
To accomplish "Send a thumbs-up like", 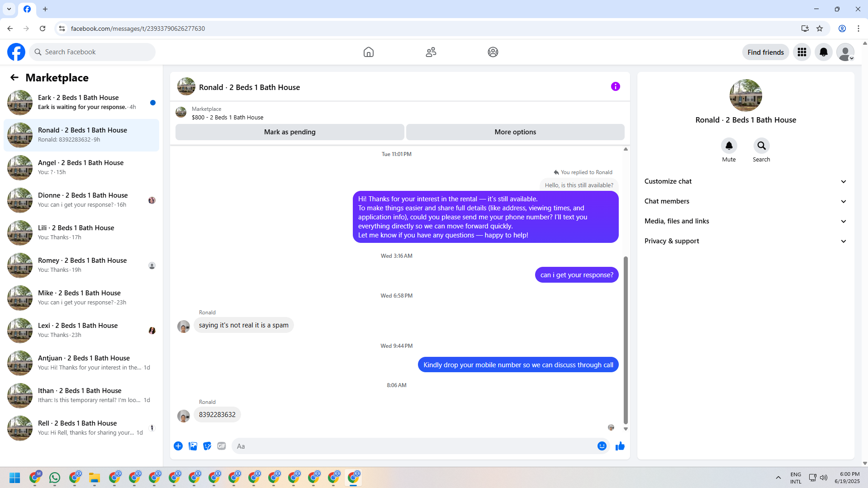I will tap(620, 446).
